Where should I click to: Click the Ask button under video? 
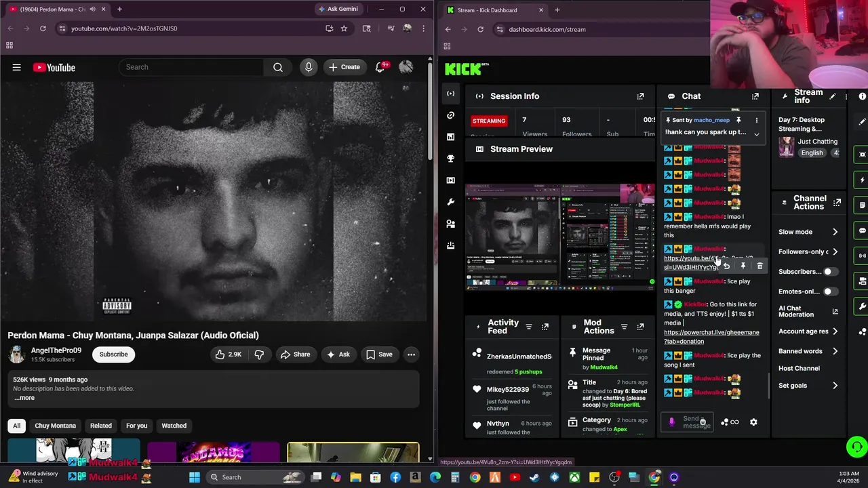[x=338, y=354]
